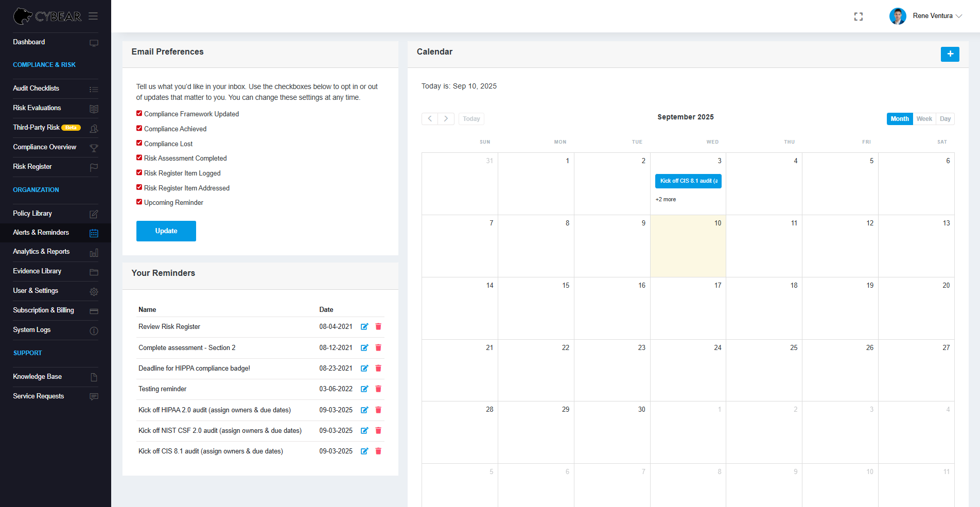
Task: Open the Analytics & Reports chart icon
Action: tap(94, 252)
